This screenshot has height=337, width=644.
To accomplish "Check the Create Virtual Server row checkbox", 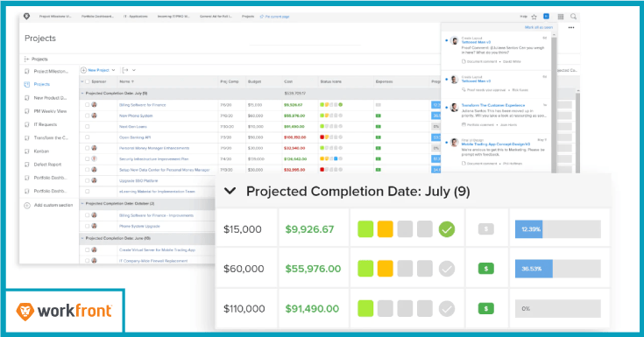I will coord(87,250).
